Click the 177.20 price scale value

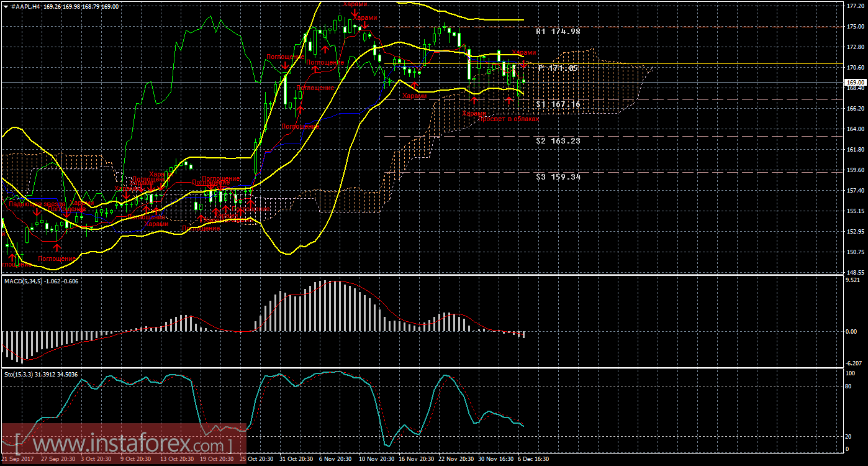click(x=854, y=6)
